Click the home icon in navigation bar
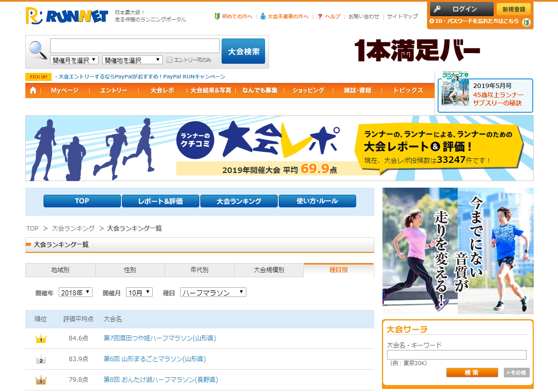This screenshot has height=392, width=558. (x=33, y=91)
